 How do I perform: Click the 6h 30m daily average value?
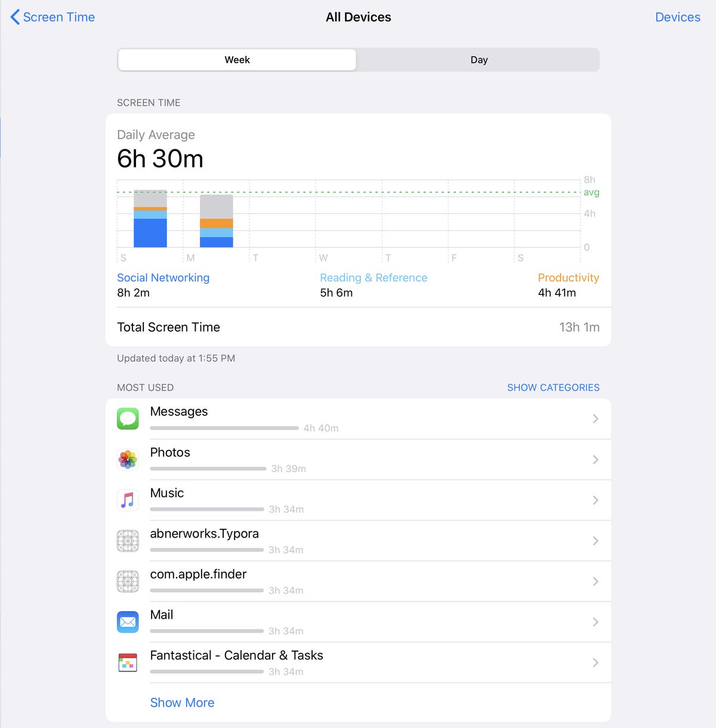tap(160, 159)
